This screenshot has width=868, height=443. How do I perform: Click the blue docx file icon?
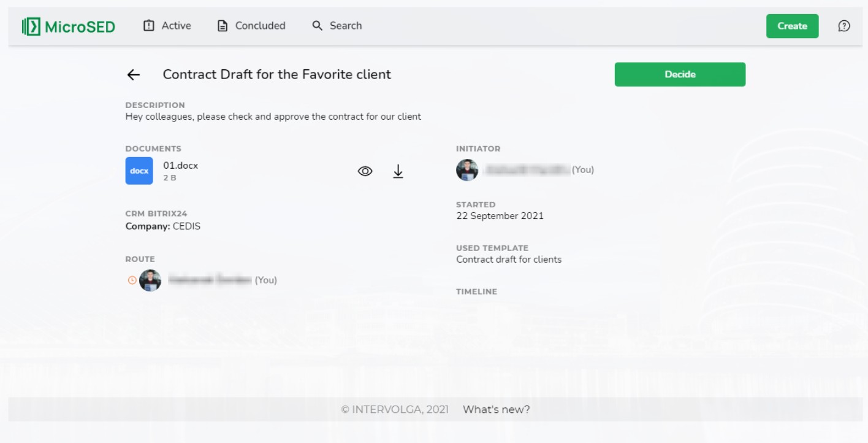[x=139, y=171]
